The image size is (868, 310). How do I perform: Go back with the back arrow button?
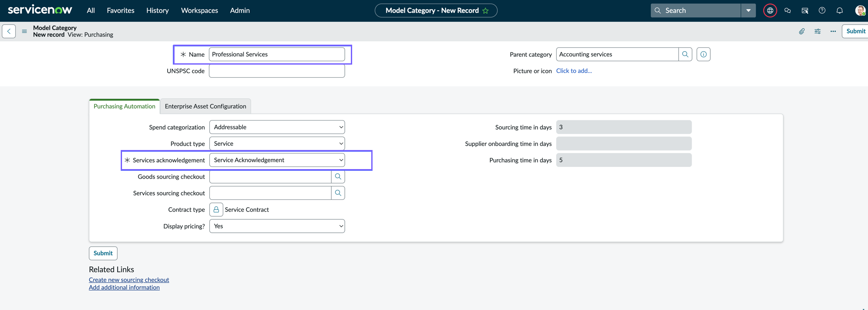9,31
